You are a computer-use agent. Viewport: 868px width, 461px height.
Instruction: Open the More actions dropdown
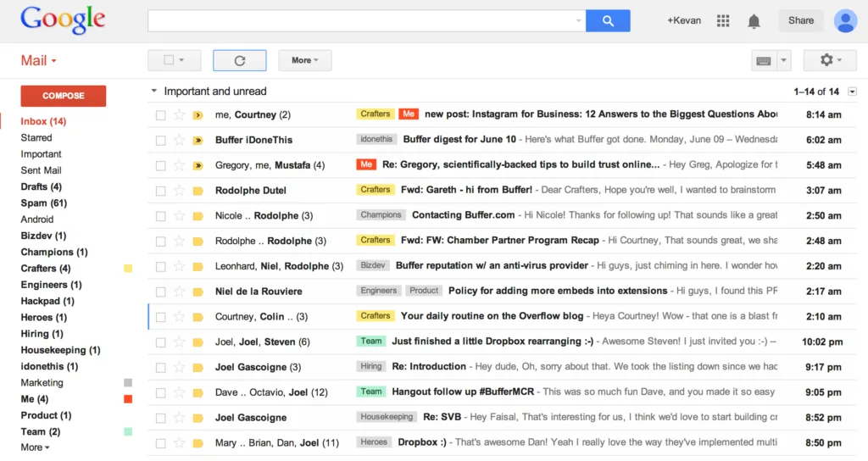(305, 60)
